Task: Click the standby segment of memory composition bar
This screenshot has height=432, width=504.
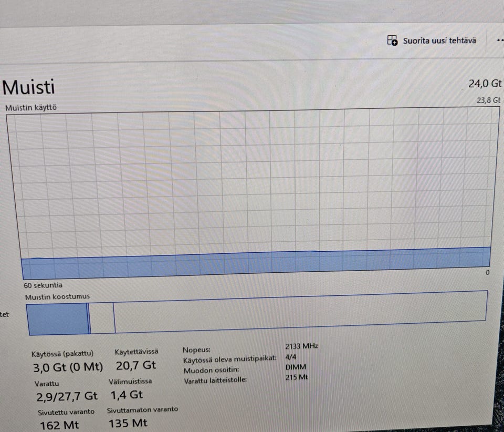Action: click(x=102, y=318)
